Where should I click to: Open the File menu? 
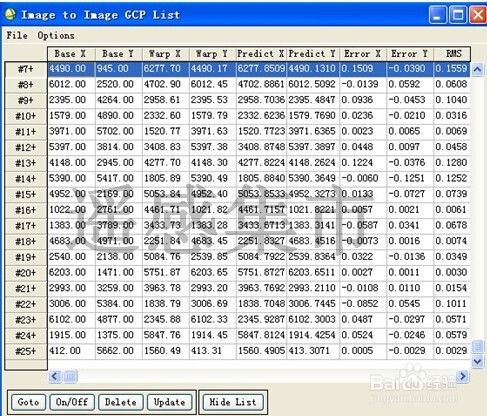coord(17,35)
